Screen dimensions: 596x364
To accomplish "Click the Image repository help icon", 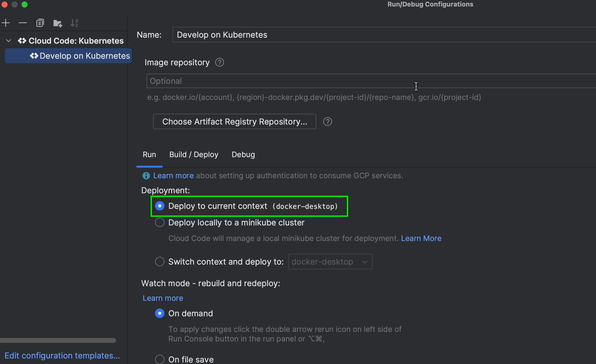I will pyautogui.click(x=219, y=62).
